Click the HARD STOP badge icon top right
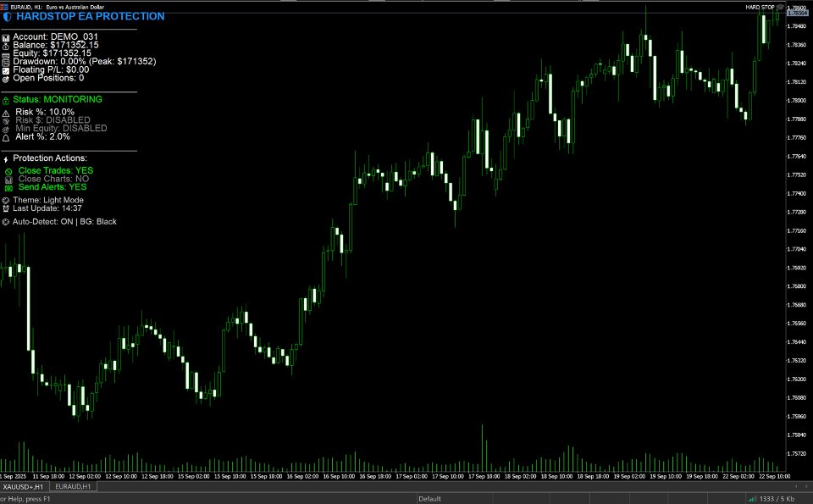 [x=780, y=7]
